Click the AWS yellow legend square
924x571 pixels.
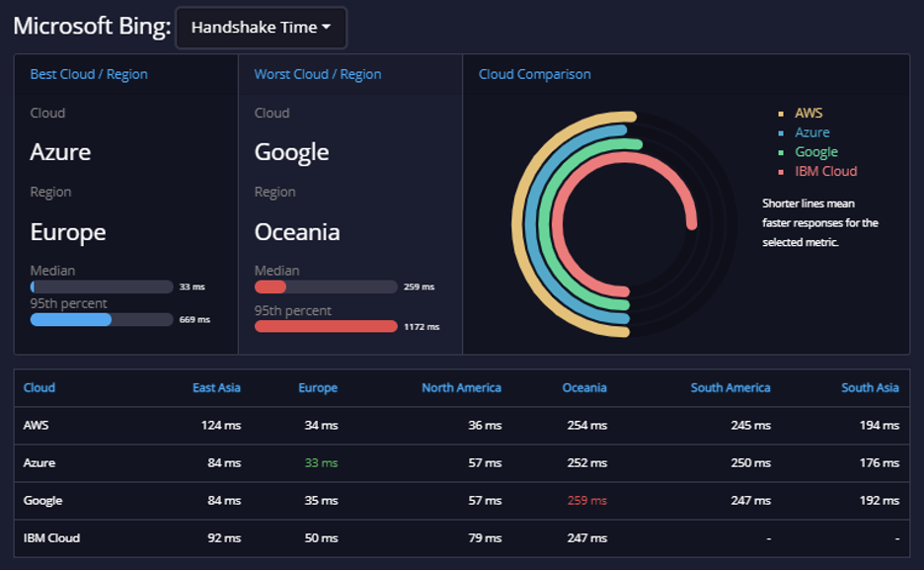coord(781,114)
